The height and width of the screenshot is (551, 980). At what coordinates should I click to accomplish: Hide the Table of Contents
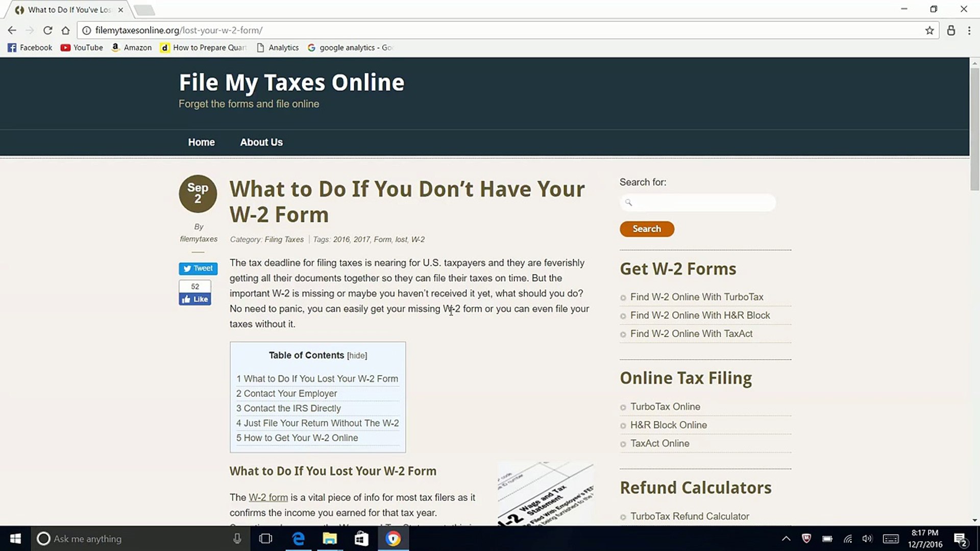point(357,356)
